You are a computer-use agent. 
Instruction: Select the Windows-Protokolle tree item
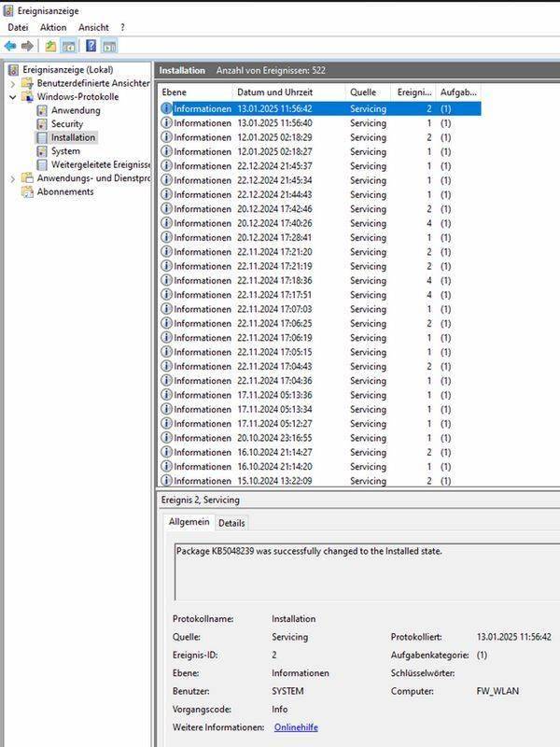tap(77, 97)
